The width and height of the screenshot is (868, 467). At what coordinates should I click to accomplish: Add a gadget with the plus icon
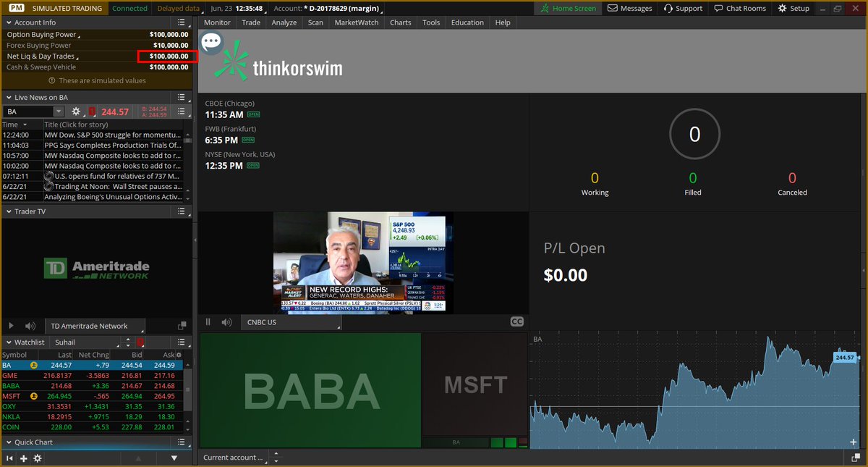tap(24, 458)
